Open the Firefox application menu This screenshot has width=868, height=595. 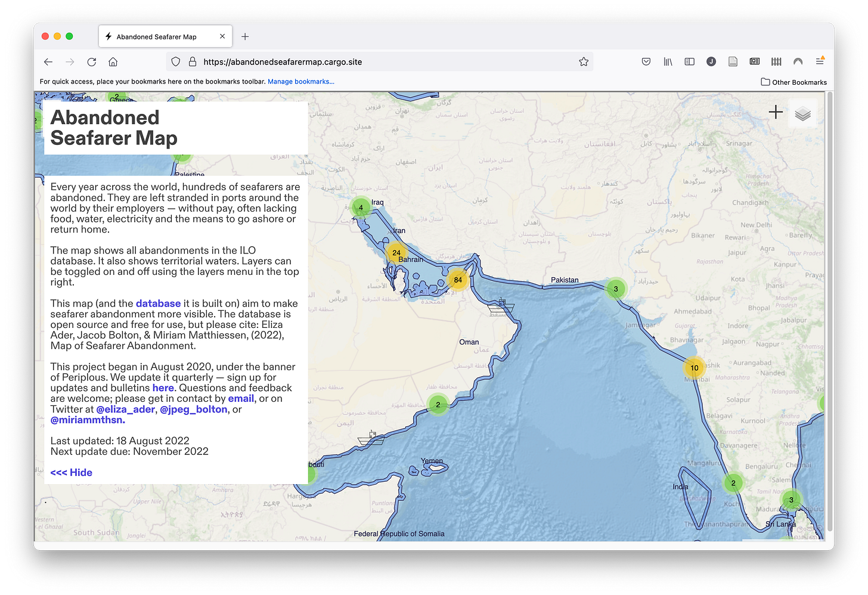(x=820, y=61)
